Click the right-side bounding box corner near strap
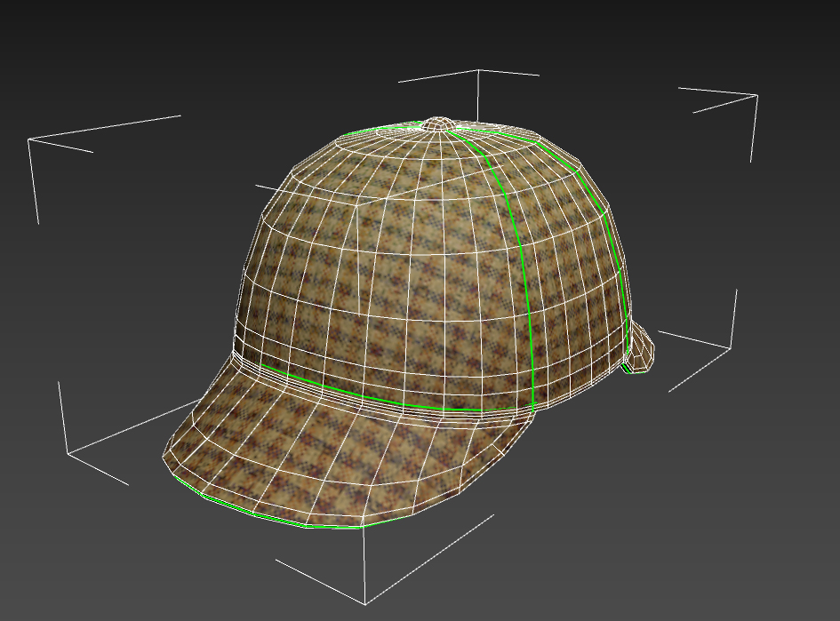This screenshot has width=840, height=621. [732, 346]
